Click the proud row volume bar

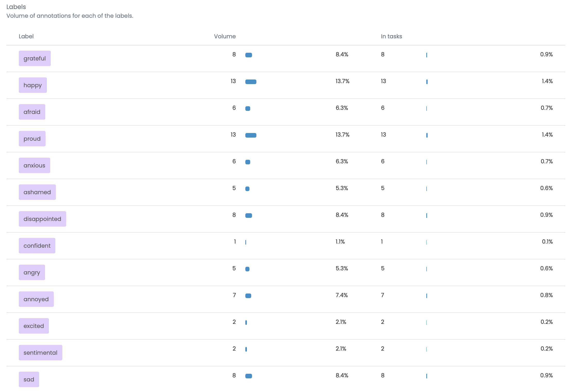(x=251, y=135)
